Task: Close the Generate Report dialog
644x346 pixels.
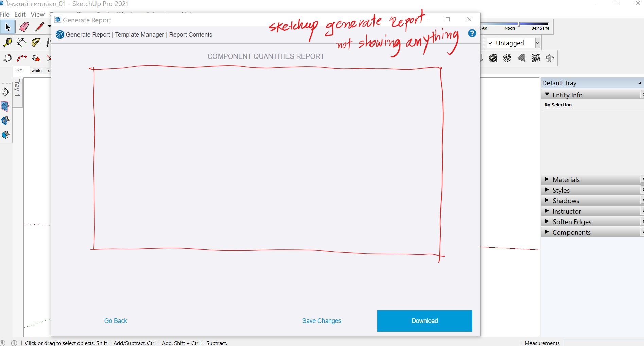Action: pyautogui.click(x=469, y=19)
